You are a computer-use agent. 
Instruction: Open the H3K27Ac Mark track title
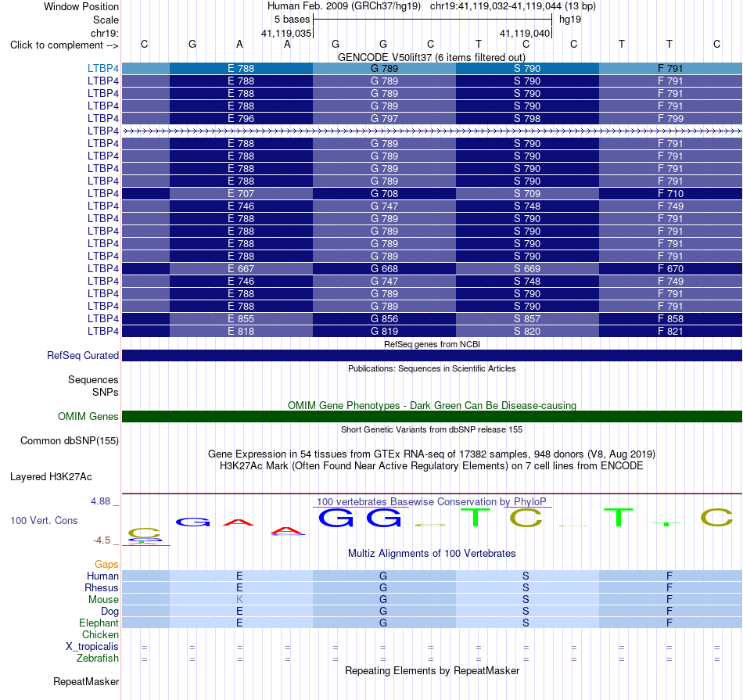point(432,466)
